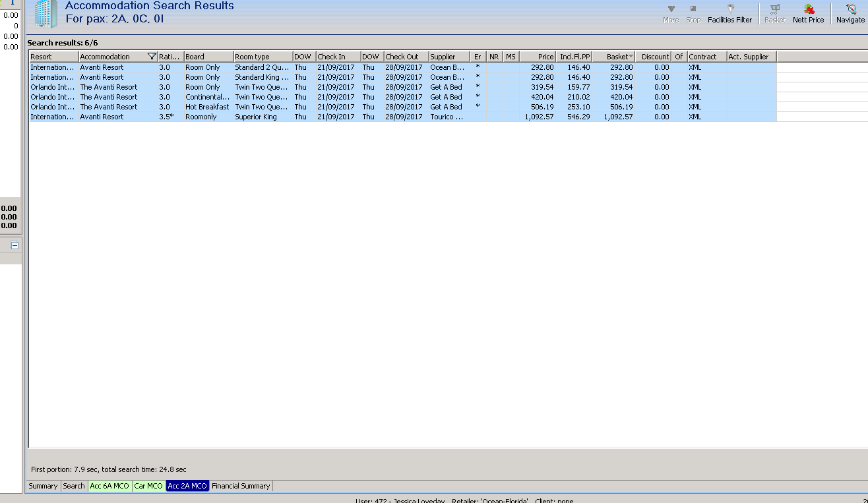Sort by the Rating column header
868x503 pixels.
point(171,57)
